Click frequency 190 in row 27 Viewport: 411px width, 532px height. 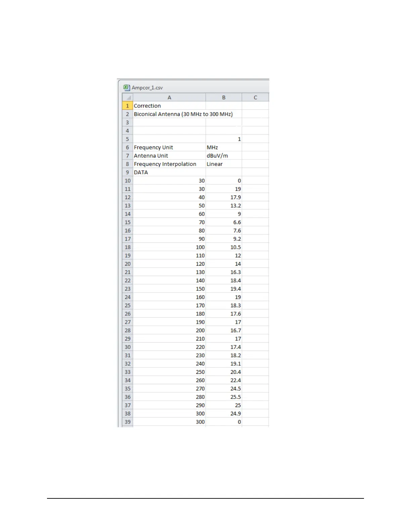pyautogui.click(x=169, y=322)
